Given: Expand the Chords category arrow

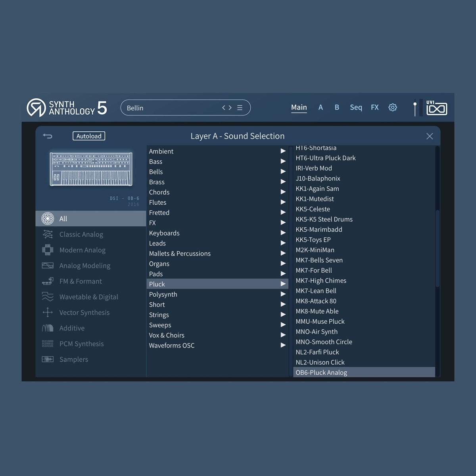Looking at the screenshot, I should tap(283, 192).
